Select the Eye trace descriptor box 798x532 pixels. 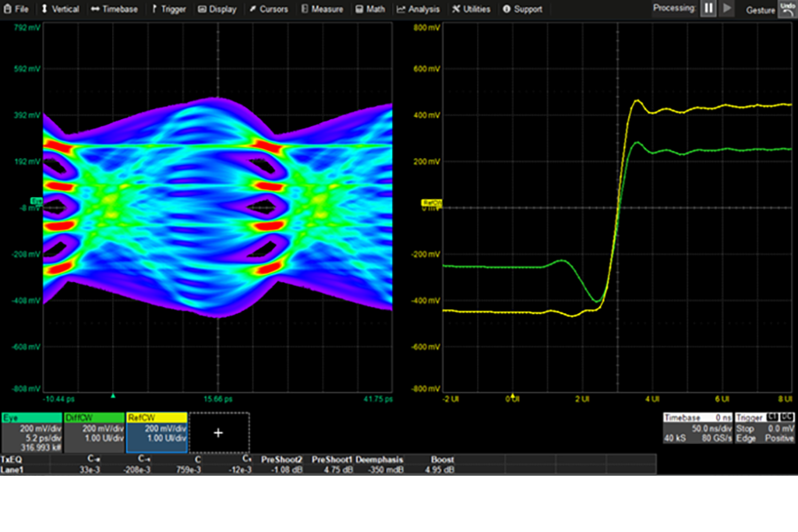click(x=31, y=432)
